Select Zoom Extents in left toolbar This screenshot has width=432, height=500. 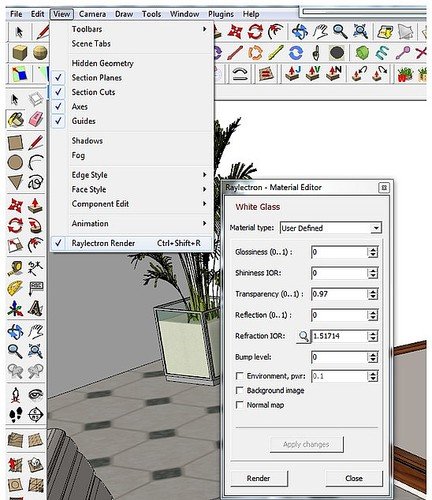tap(35, 351)
